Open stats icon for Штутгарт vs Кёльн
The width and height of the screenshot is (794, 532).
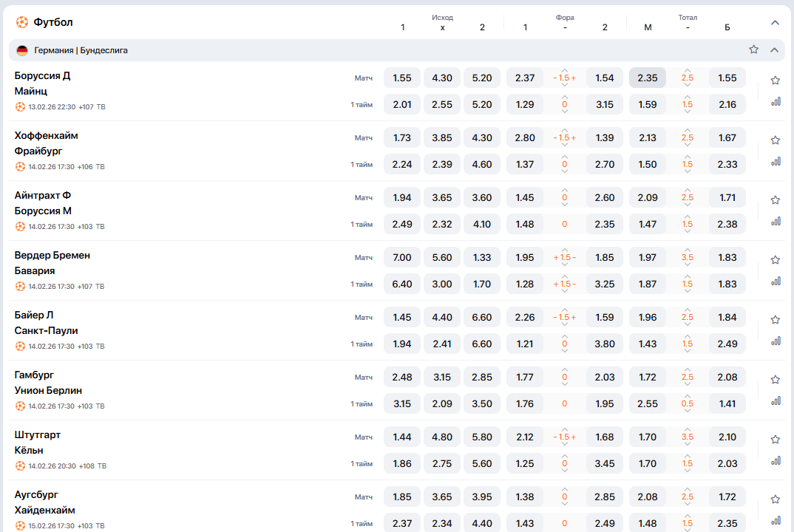coord(775,461)
